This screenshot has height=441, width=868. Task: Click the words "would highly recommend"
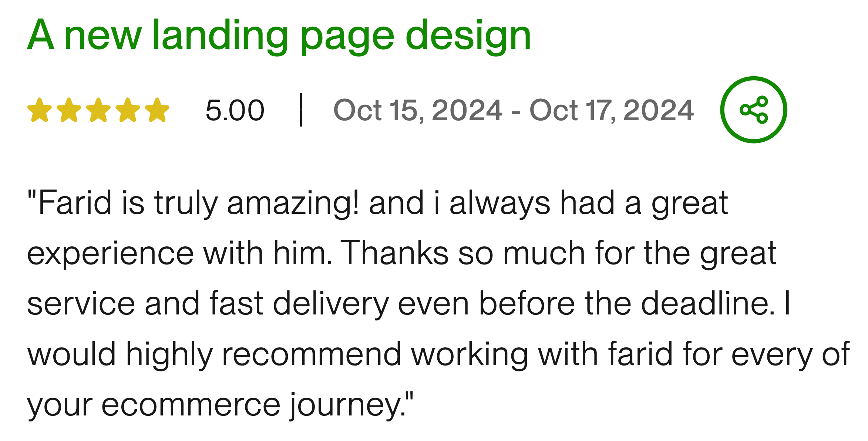(214, 354)
